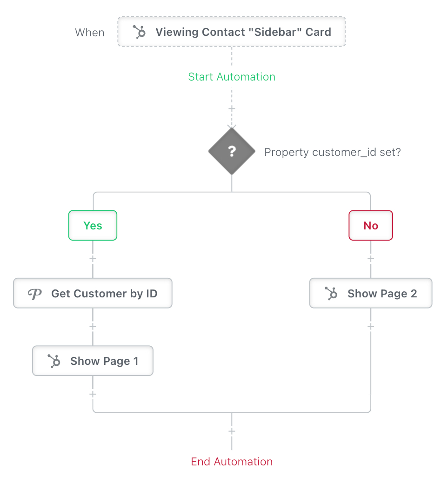Click the plus marker under the Yes branch
The height and width of the screenshot is (484, 448).
(x=93, y=259)
